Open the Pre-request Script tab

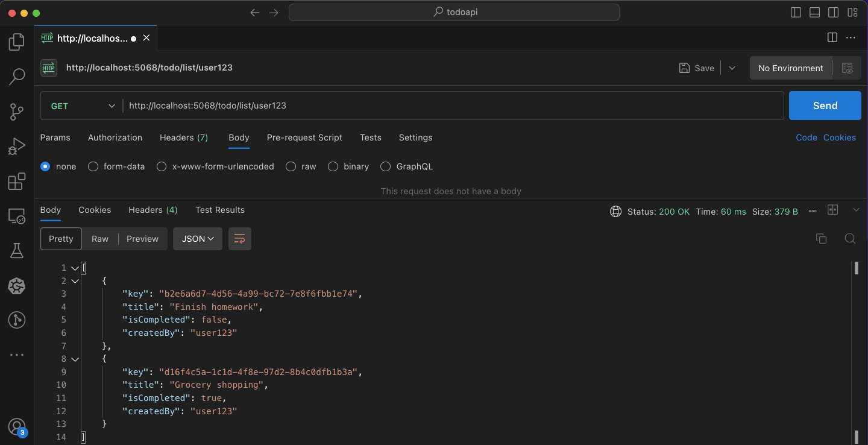[304, 137]
